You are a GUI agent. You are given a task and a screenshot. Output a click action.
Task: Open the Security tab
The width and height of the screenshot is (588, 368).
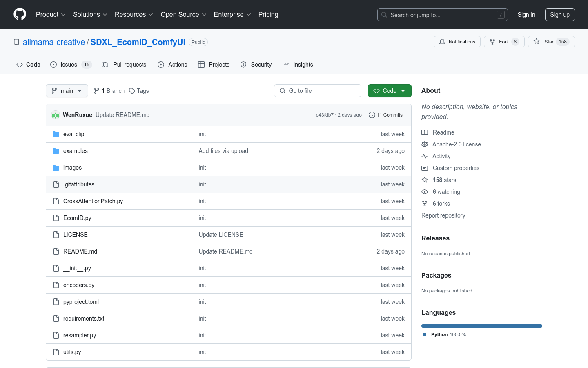[x=256, y=65]
